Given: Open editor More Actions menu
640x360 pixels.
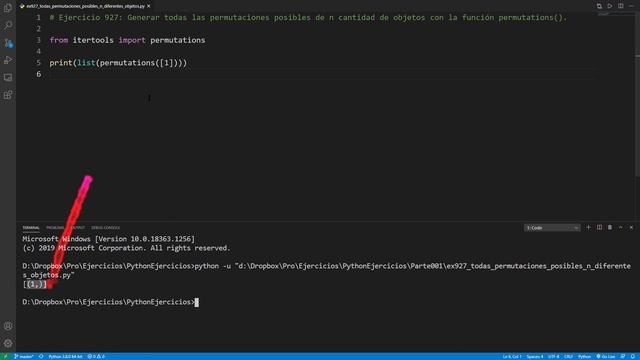Looking at the screenshot, I should tap(631, 6).
